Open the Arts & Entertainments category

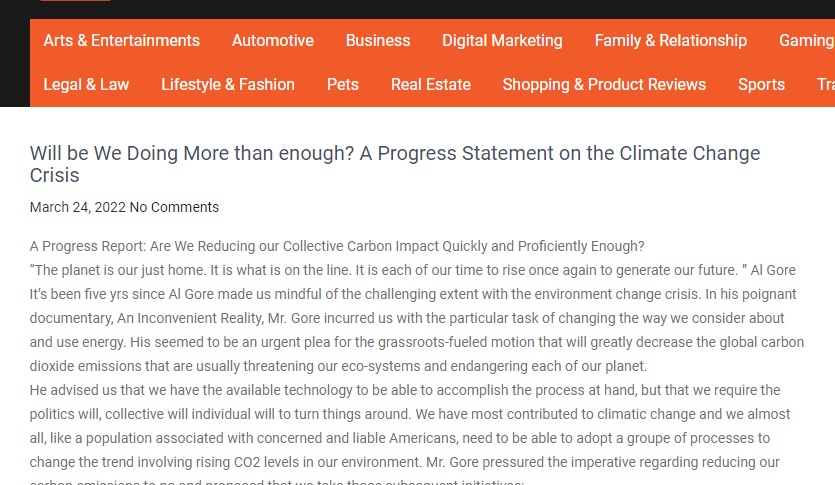click(x=121, y=40)
